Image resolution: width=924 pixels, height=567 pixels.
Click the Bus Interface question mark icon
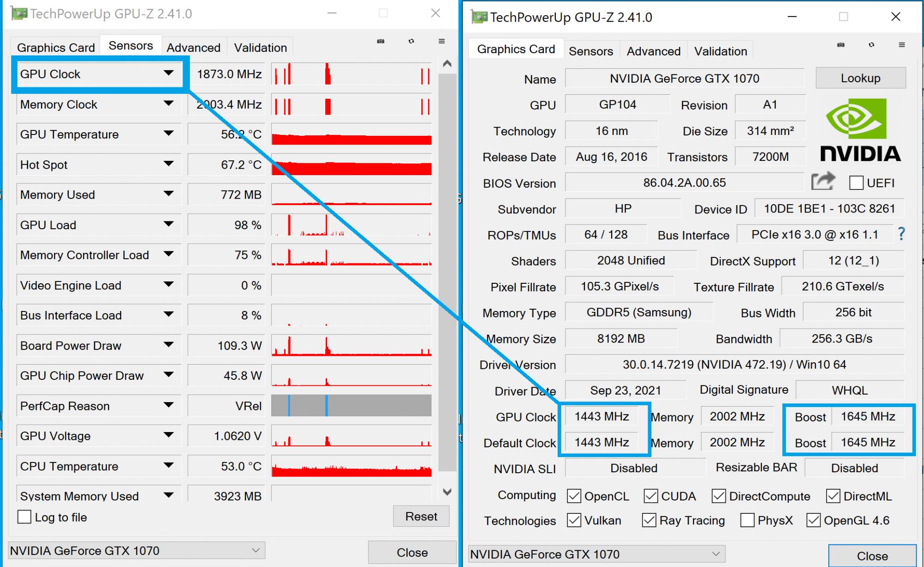point(901,234)
